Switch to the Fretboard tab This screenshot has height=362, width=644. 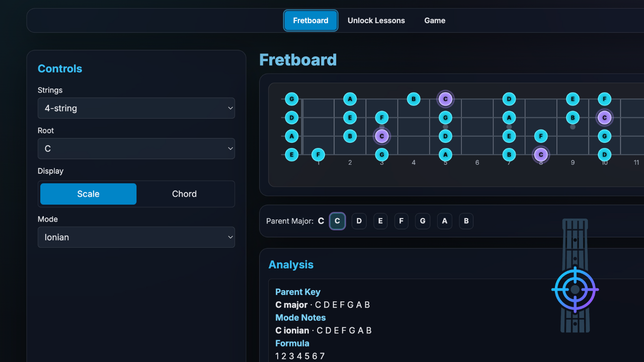tap(310, 21)
